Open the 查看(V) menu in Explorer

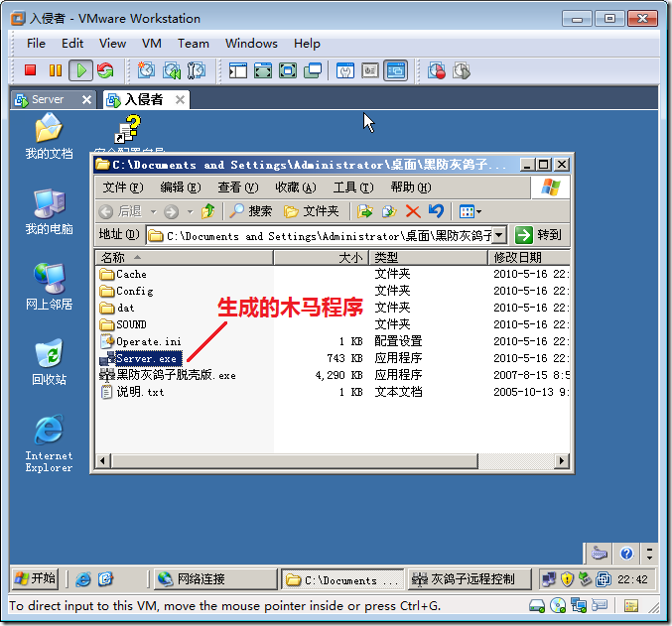coord(238,188)
